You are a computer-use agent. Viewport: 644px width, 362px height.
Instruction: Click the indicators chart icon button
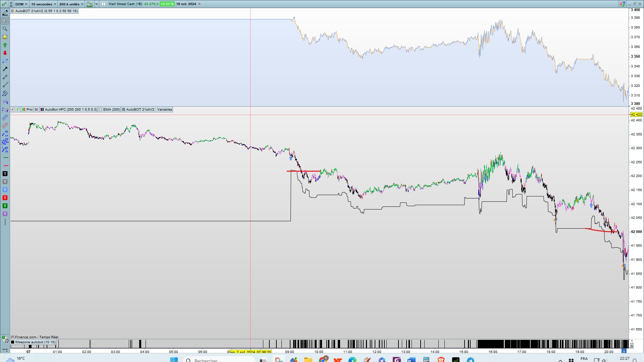(x=90, y=4)
